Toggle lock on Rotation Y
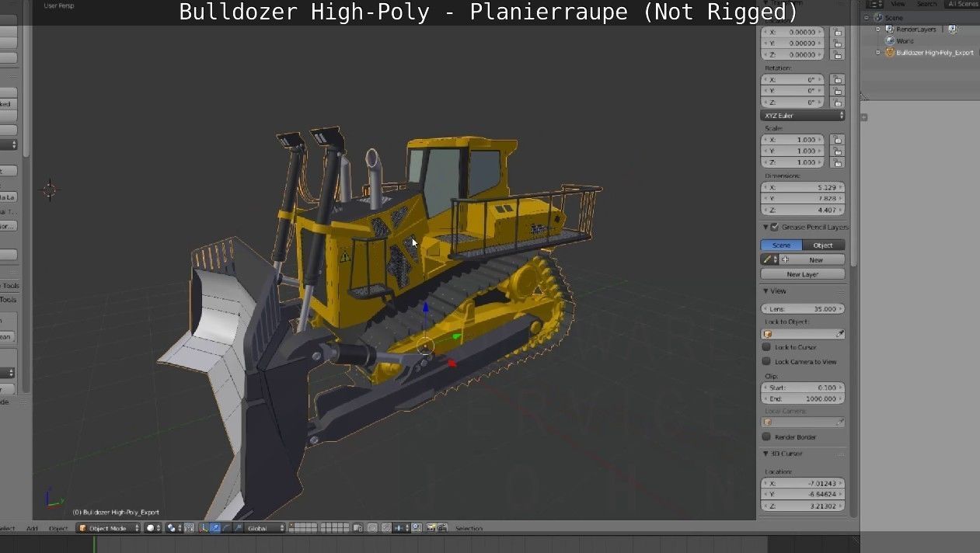The height and width of the screenshot is (553, 980). (837, 91)
